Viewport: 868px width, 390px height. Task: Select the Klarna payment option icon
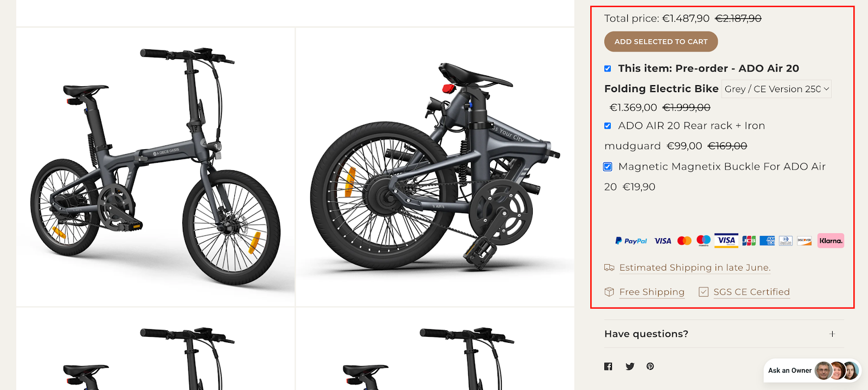(x=831, y=240)
